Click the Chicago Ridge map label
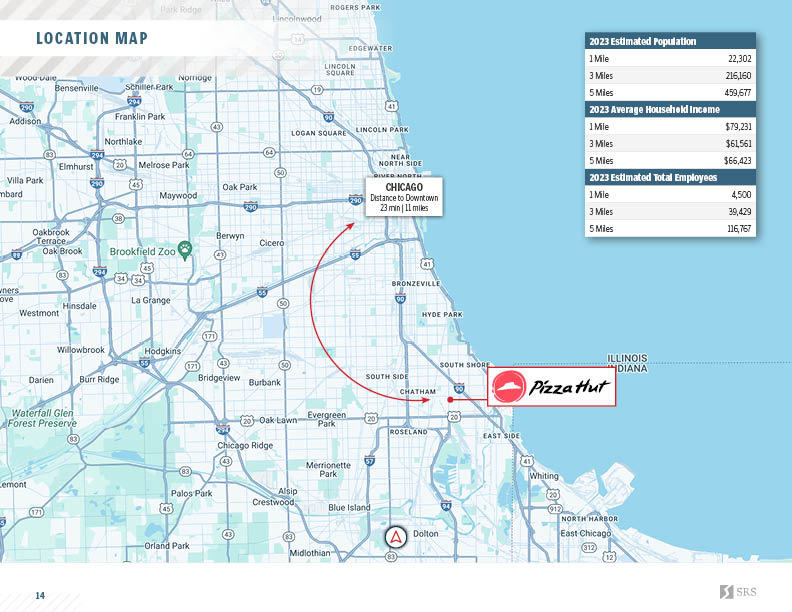The width and height of the screenshot is (792, 612). coord(245,445)
